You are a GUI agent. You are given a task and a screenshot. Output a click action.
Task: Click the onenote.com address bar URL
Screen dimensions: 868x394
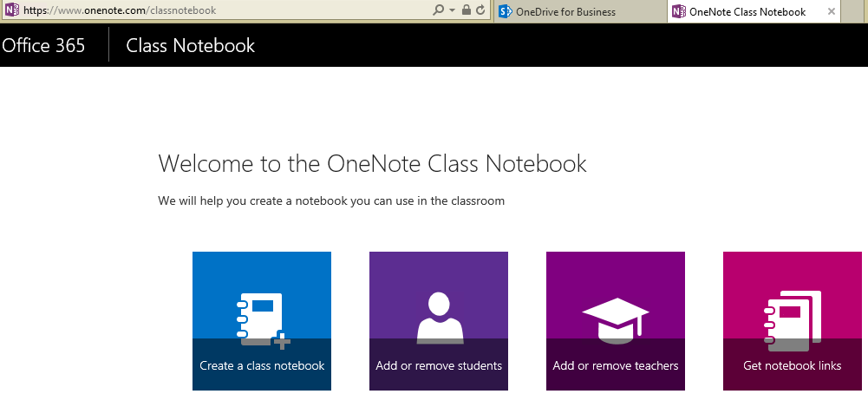click(x=120, y=10)
